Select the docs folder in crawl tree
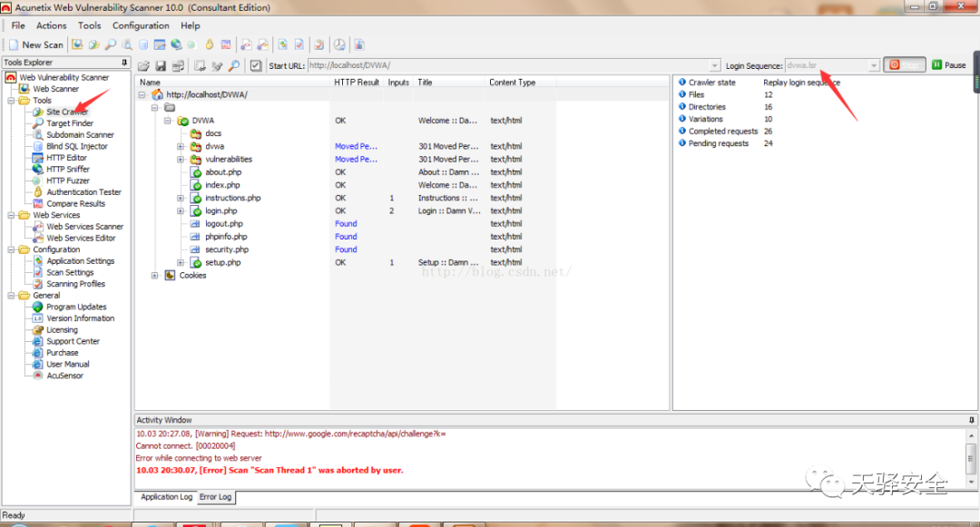This screenshot has height=527, width=980. (213, 133)
